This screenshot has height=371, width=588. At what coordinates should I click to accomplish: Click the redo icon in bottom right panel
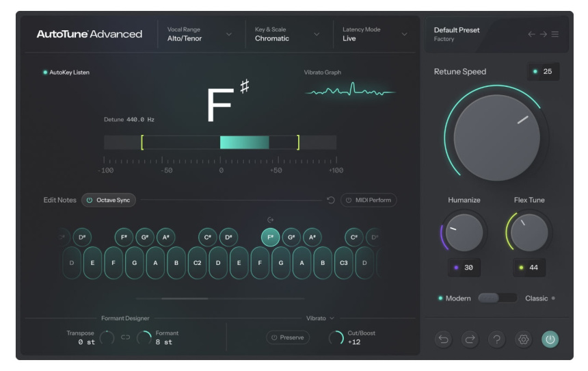tap(470, 340)
